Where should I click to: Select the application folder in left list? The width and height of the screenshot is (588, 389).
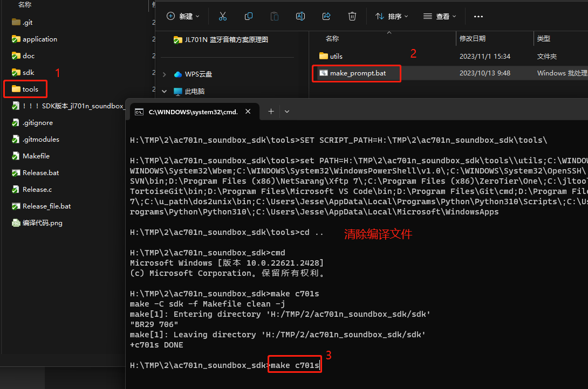[x=35, y=39]
